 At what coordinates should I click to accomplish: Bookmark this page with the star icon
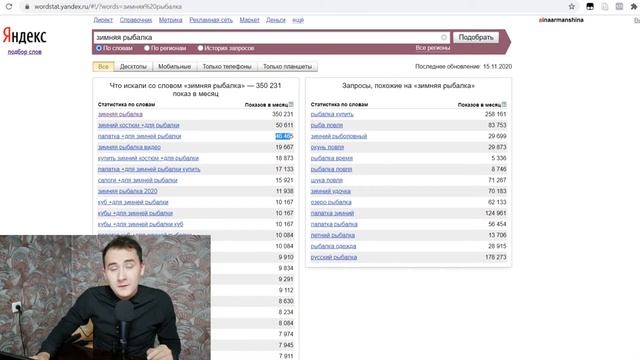(x=571, y=7)
